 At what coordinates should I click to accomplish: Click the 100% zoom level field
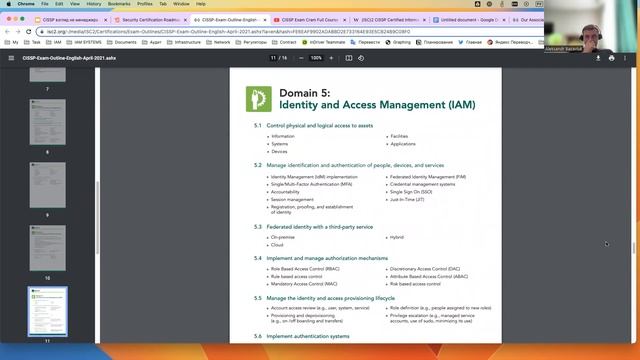click(x=316, y=58)
